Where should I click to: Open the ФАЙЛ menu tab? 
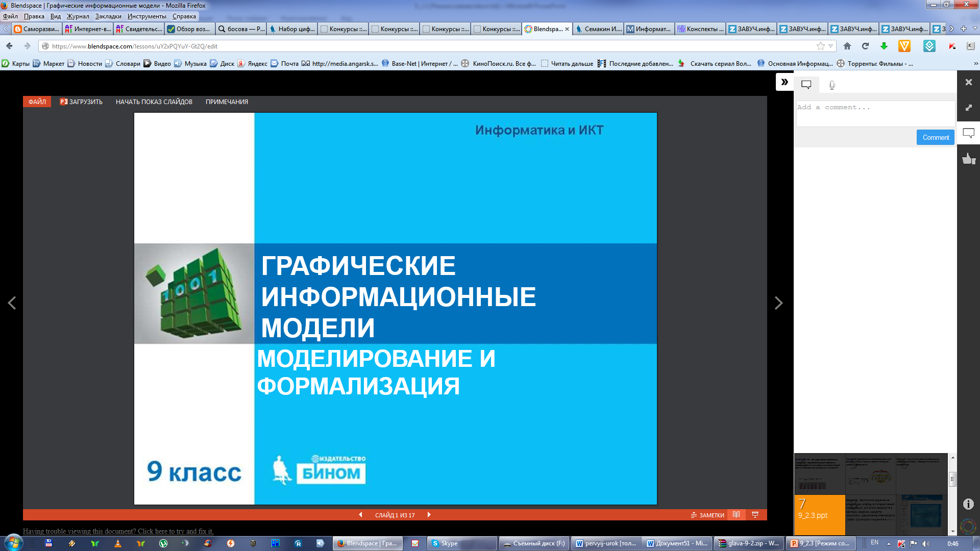point(37,102)
